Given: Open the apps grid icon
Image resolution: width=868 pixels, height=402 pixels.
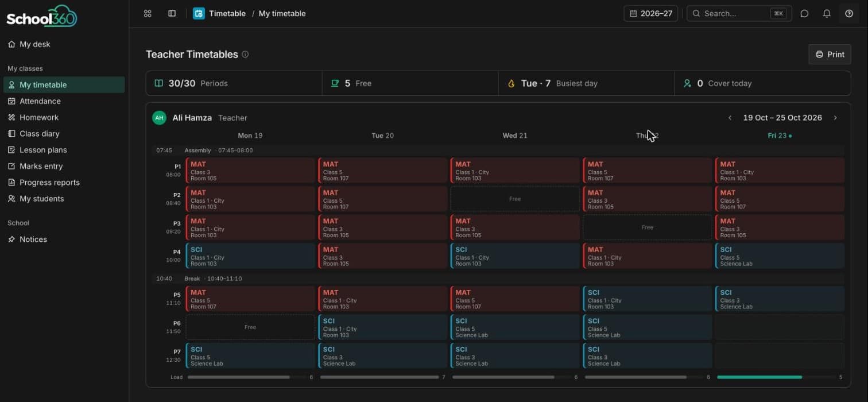Looking at the screenshot, I should tap(148, 13).
